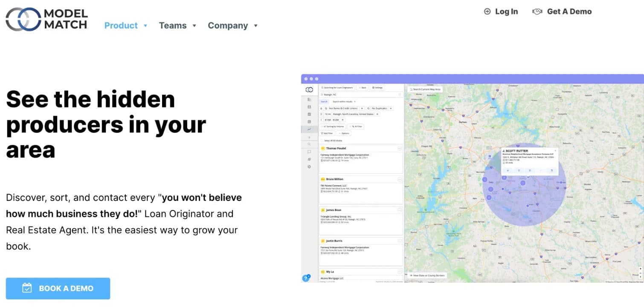Open the Sorting by Volume dropdown
The image size is (644, 307).
333,126
